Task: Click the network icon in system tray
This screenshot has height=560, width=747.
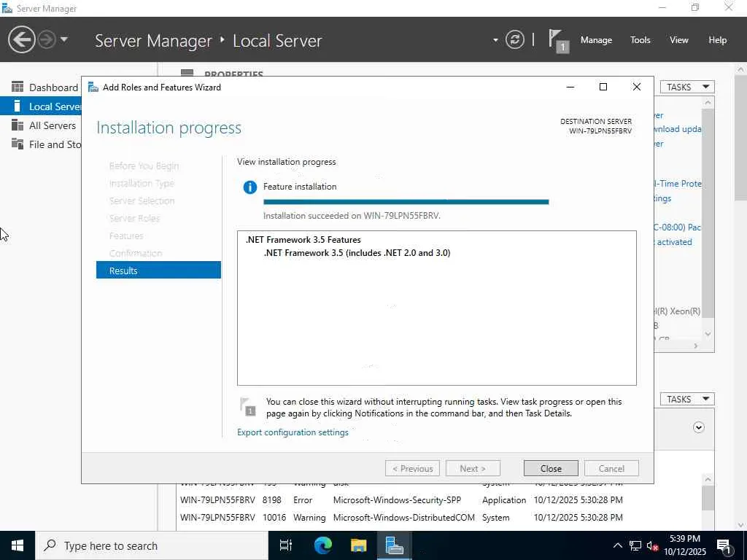Action: (x=635, y=545)
